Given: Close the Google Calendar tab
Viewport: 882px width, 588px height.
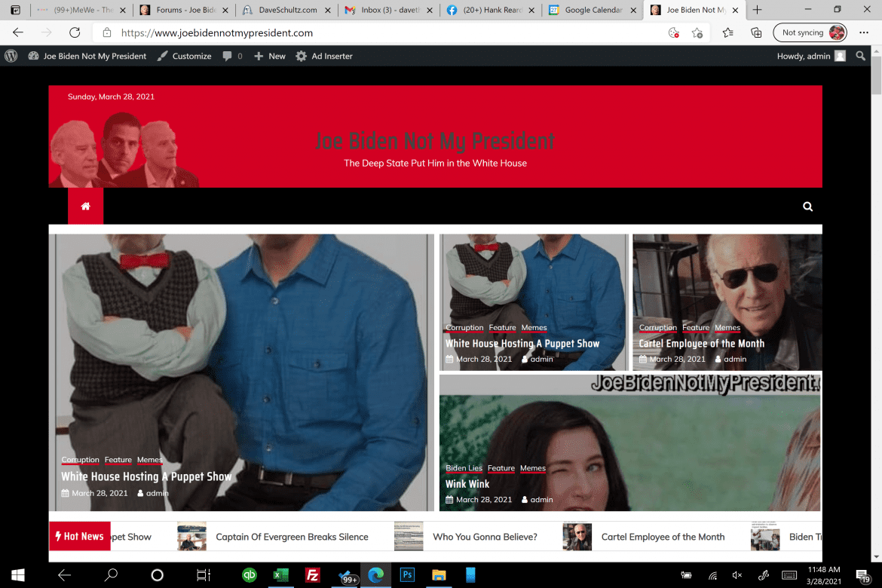Looking at the screenshot, I should (633, 10).
